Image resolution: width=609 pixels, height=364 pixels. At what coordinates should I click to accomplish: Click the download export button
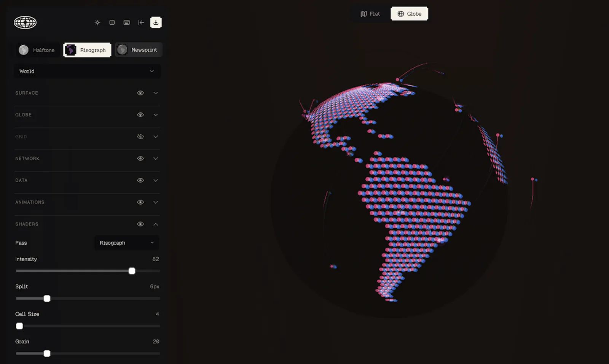[156, 22]
